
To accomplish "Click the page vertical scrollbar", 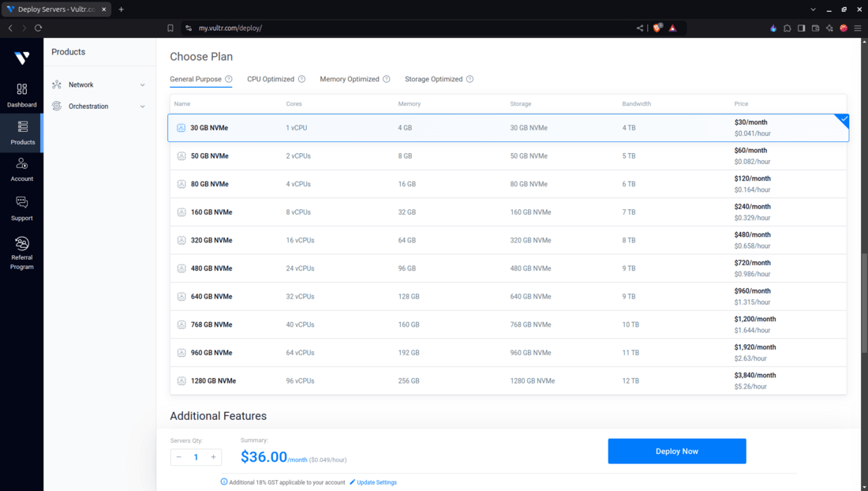I will pyautogui.click(x=863, y=303).
